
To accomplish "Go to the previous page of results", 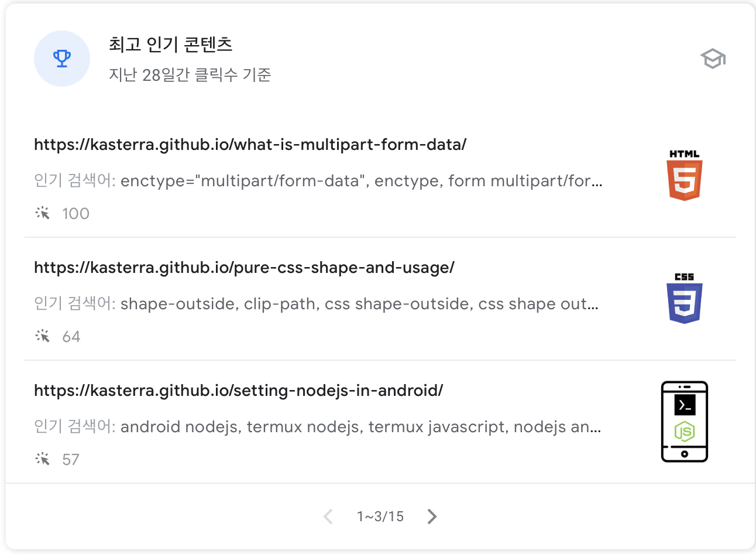I will tap(328, 517).
